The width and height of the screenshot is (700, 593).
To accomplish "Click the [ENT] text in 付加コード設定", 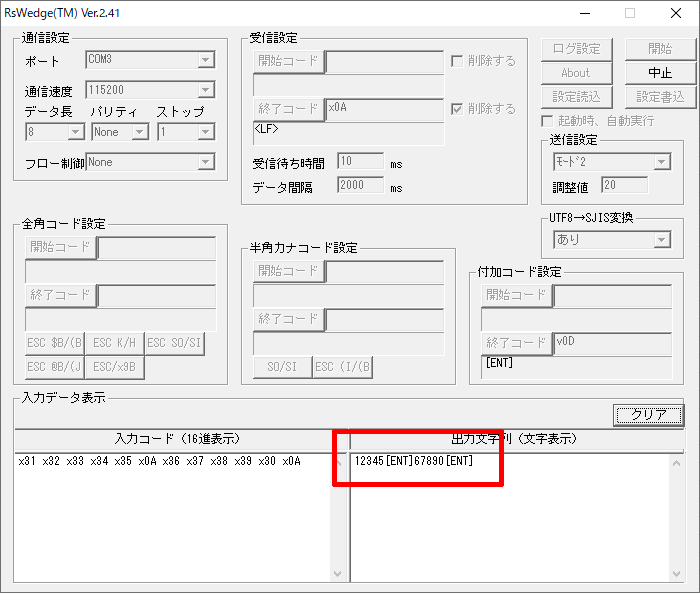I will tap(499, 363).
